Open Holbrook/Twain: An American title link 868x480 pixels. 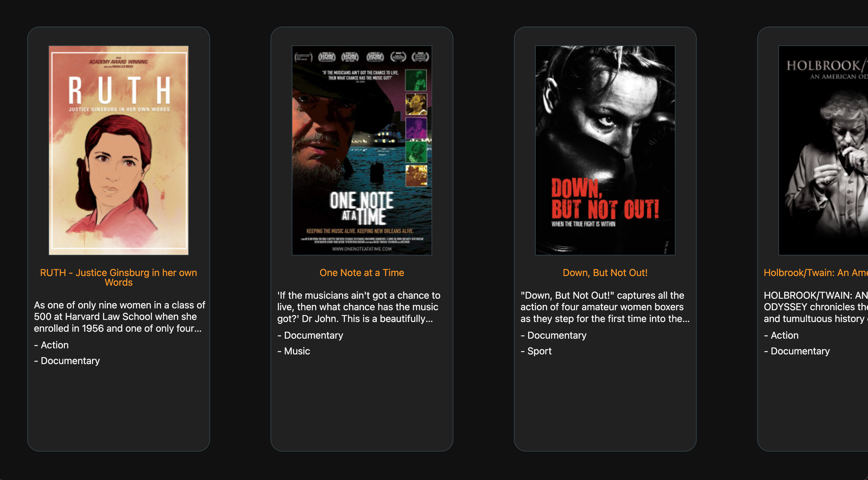815,272
